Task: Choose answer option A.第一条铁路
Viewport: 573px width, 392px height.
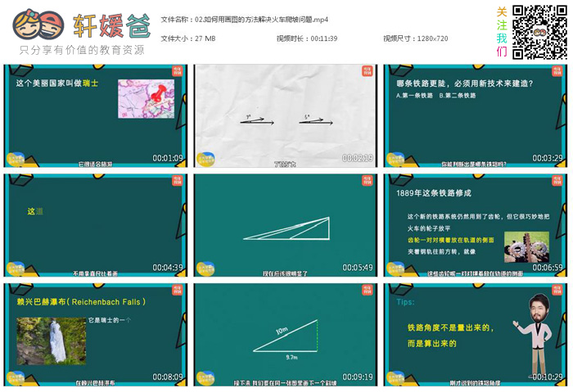Action: tap(414, 96)
